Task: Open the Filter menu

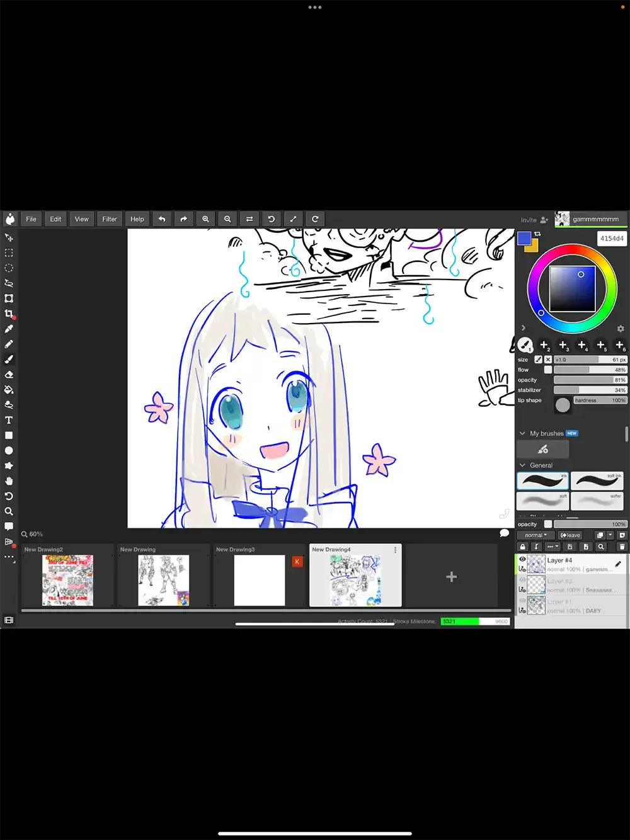Action: click(110, 219)
